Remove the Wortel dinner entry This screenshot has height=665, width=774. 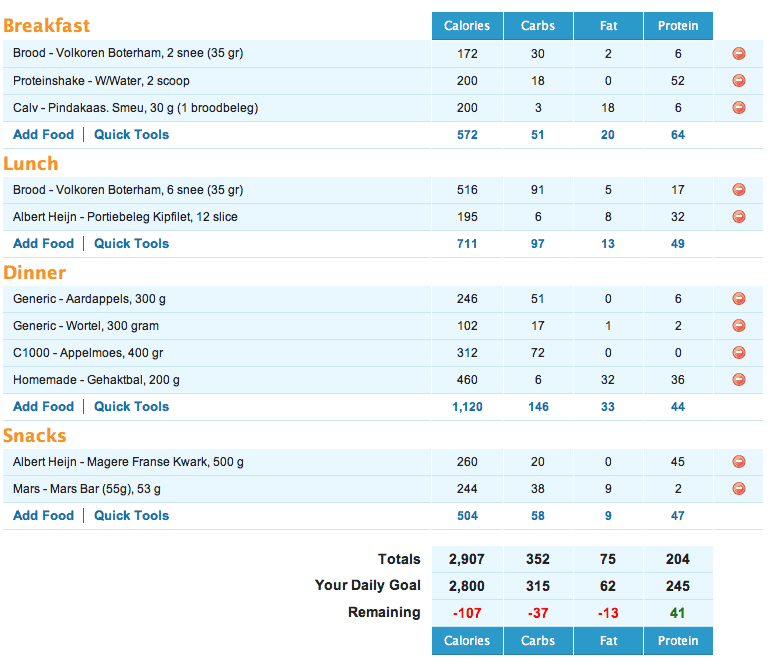click(739, 326)
